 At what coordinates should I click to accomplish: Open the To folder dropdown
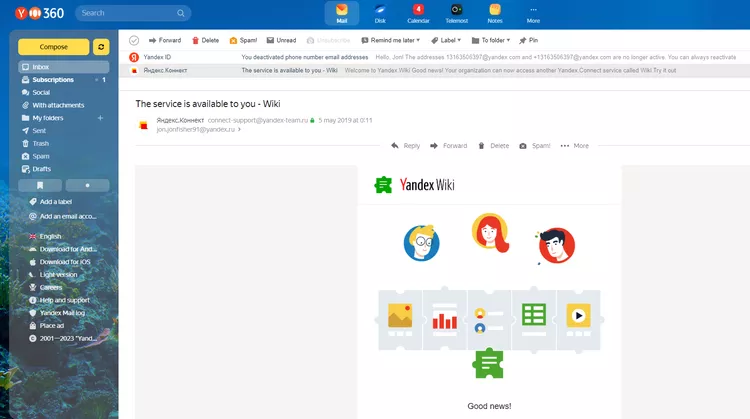[491, 40]
